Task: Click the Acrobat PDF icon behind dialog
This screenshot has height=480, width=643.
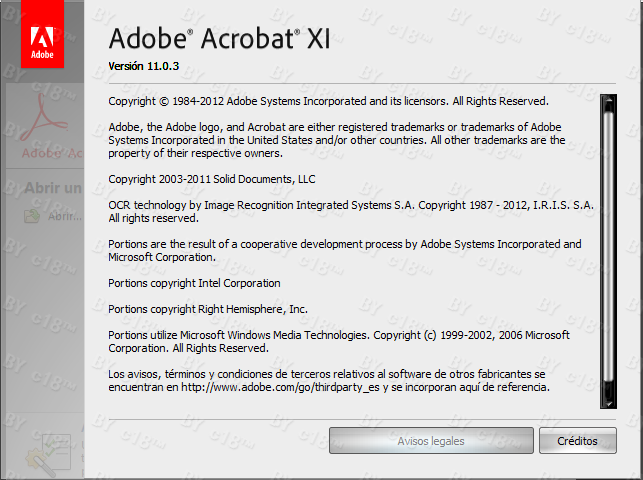Action: tap(43, 119)
